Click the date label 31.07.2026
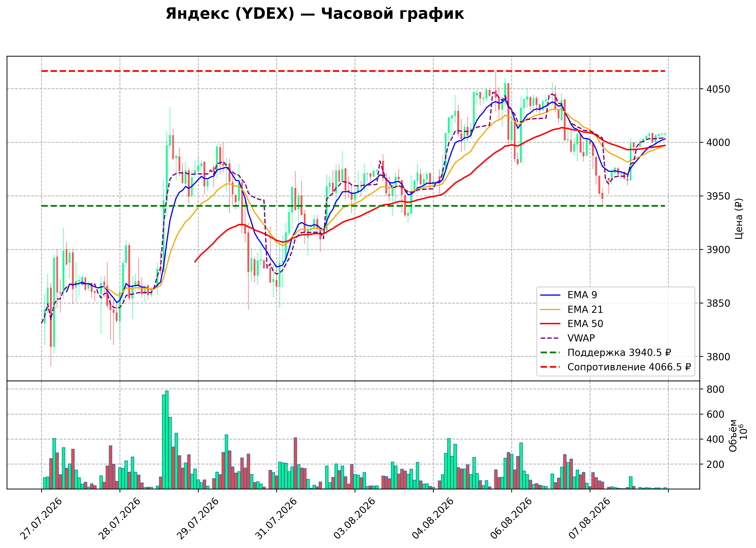The width and height of the screenshot is (756, 548). (x=276, y=519)
